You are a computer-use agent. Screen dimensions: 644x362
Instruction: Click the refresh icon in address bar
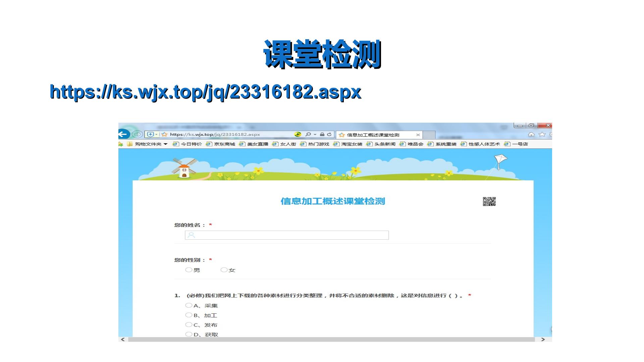(329, 134)
